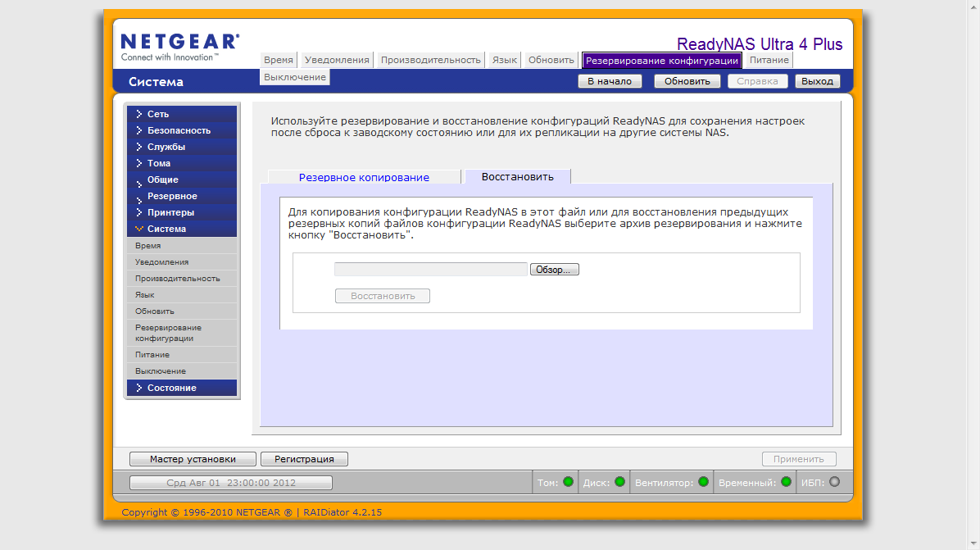Screen dimensions: 980x550
Task: Open the Время top tab
Action: (278, 60)
